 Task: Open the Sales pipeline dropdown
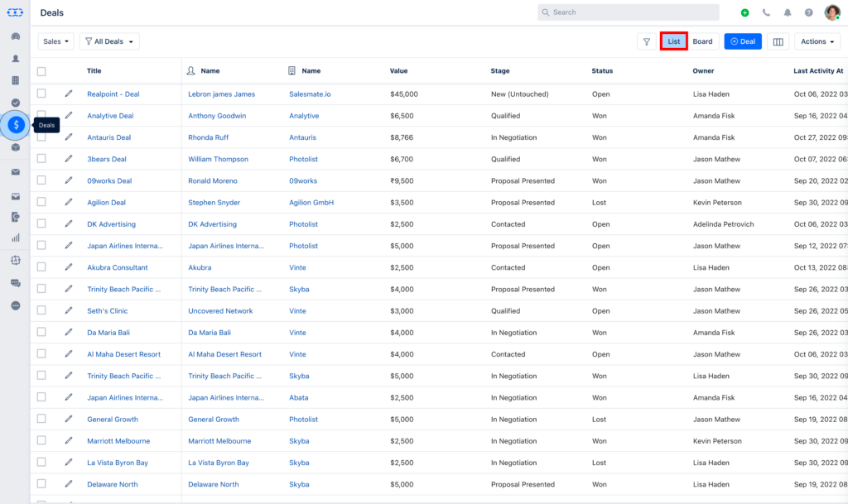[x=55, y=41]
